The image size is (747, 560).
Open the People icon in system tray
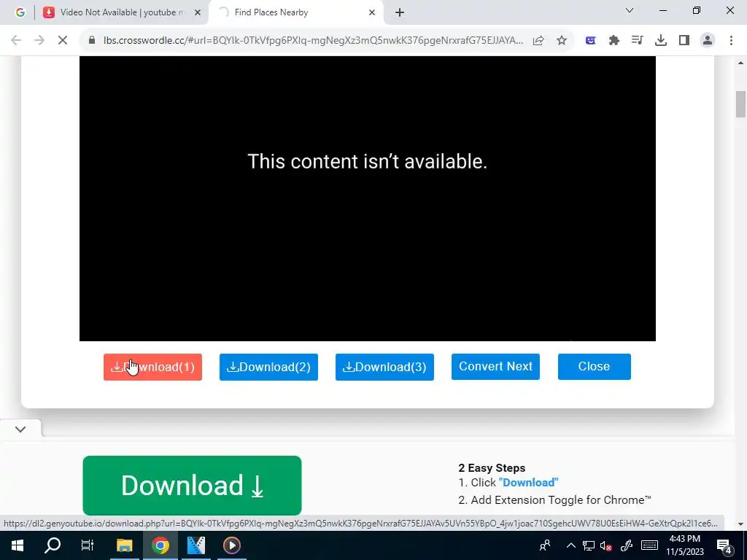click(x=545, y=545)
